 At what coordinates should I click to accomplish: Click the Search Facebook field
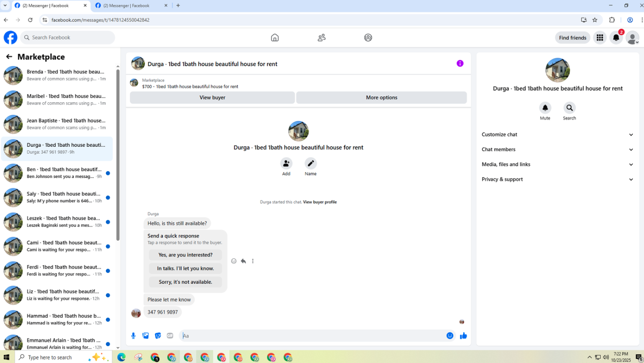tap(67, 37)
